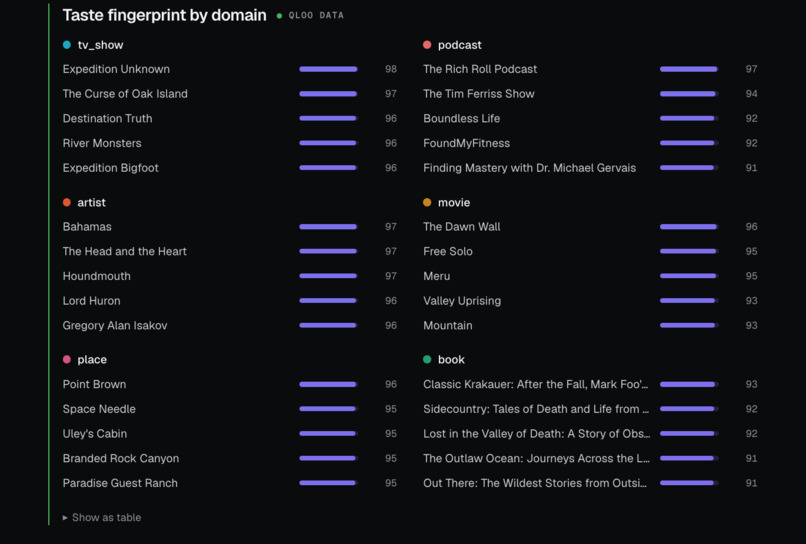This screenshot has width=806, height=544.
Task: Click the Bahamas score bar
Action: click(x=328, y=227)
